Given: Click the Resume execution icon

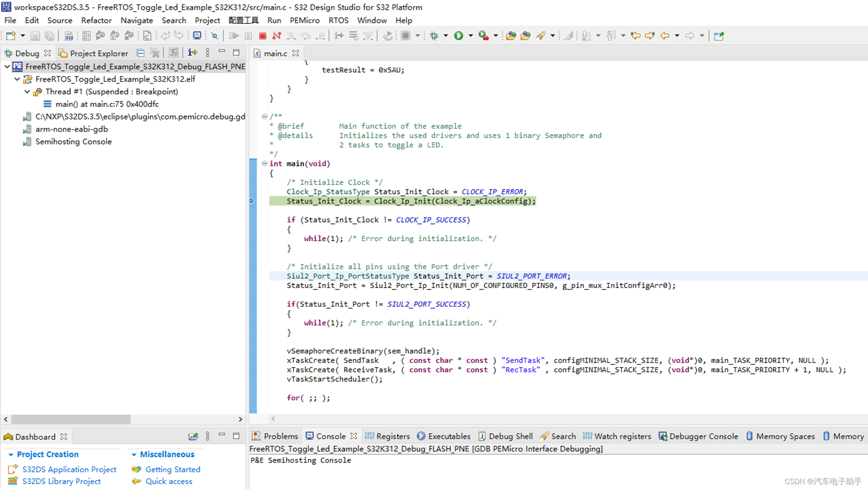Looking at the screenshot, I should (233, 36).
